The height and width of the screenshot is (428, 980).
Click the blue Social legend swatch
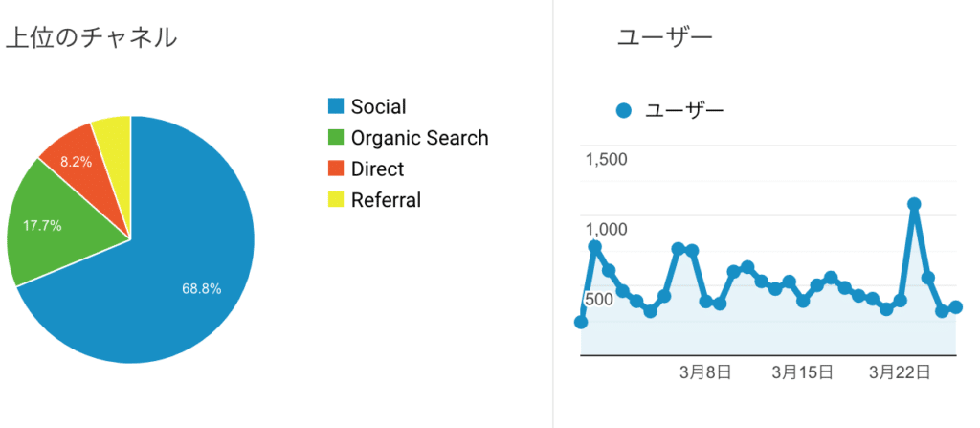pyautogui.click(x=336, y=106)
